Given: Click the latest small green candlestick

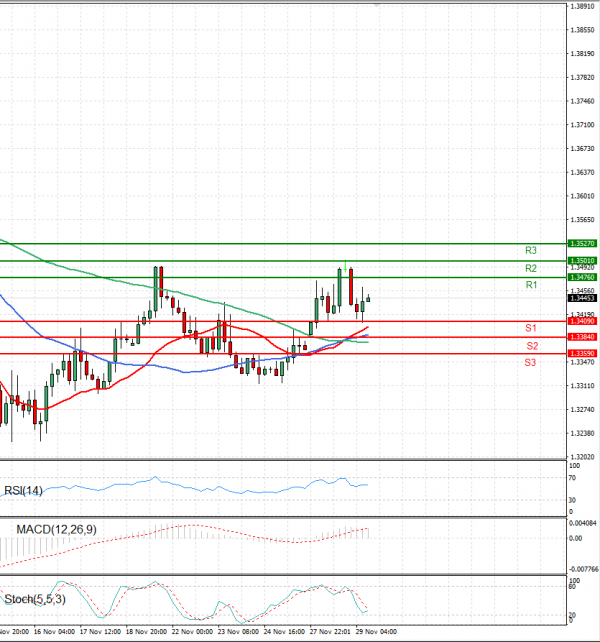Looking at the screenshot, I should [368, 299].
